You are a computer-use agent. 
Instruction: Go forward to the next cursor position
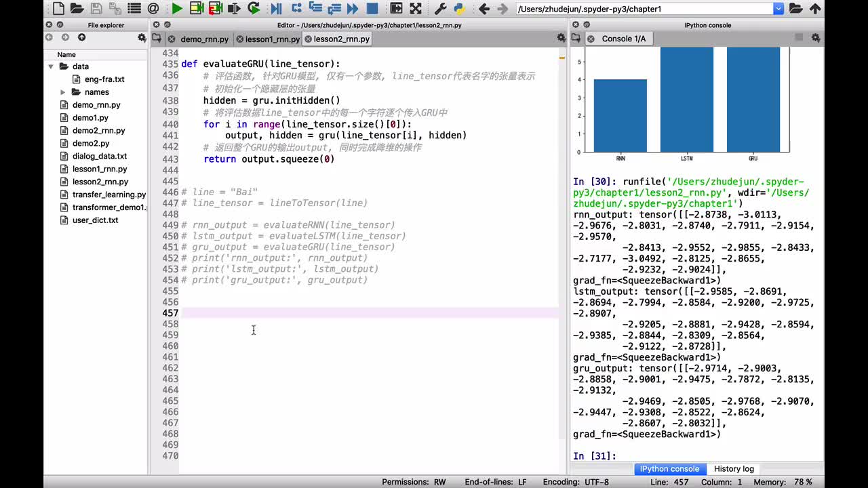point(502,9)
